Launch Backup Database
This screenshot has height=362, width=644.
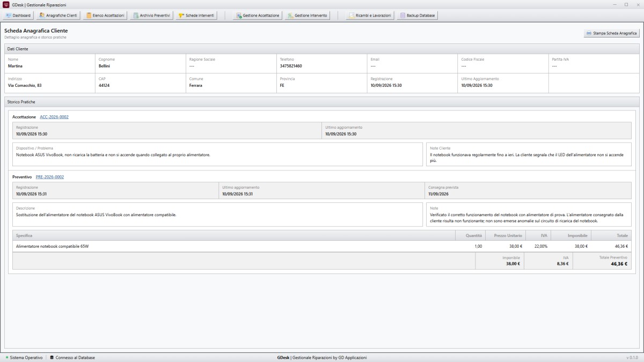pos(418,16)
